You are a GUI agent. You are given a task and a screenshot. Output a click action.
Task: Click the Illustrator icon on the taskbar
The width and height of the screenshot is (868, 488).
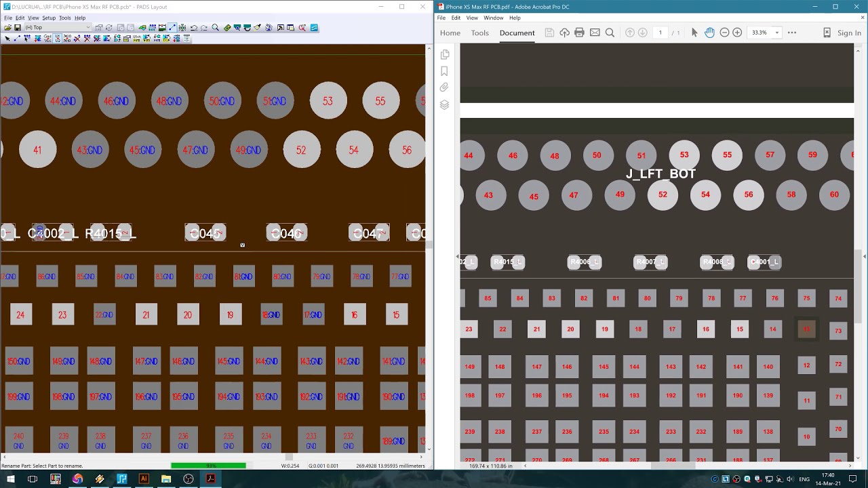click(144, 479)
